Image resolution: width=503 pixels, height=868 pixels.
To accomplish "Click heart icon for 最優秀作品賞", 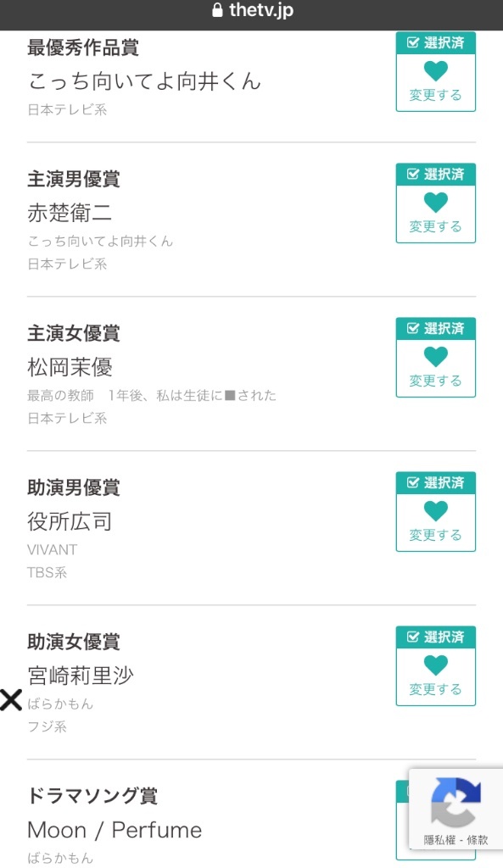I will [435, 71].
